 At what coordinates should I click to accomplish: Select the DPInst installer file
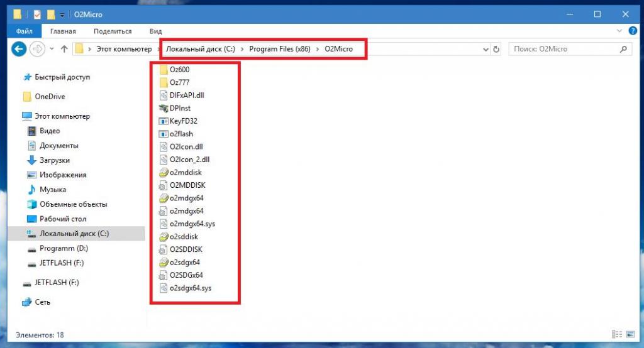click(x=179, y=108)
